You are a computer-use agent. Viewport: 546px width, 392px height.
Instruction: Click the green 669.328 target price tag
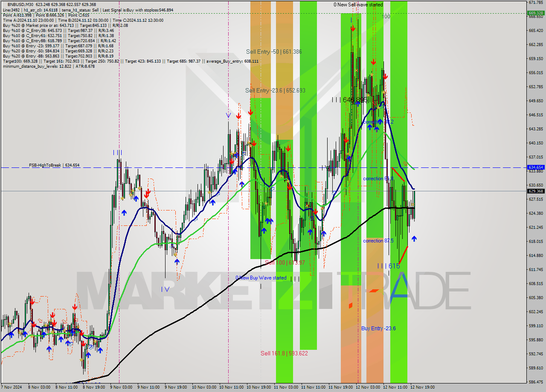(536, 13)
